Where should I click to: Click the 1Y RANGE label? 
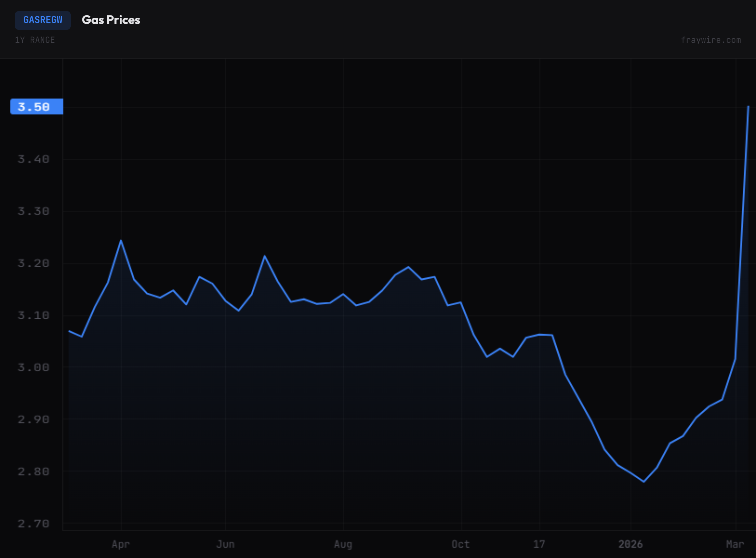pyautogui.click(x=35, y=40)
